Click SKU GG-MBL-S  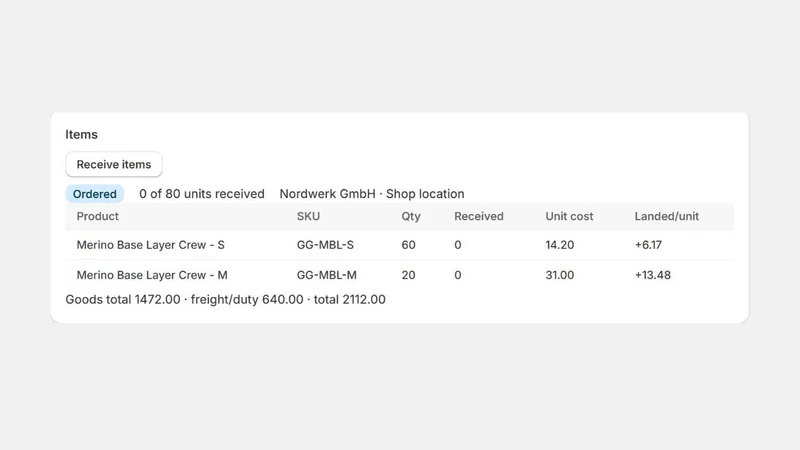[x=325, y=245]
